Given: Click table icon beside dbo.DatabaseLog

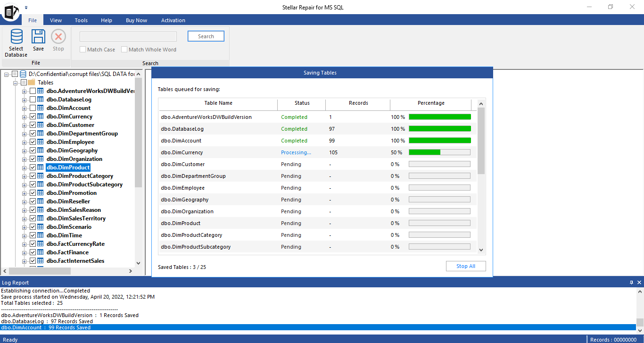Looking at the screenshot, I should click(41, 100).
